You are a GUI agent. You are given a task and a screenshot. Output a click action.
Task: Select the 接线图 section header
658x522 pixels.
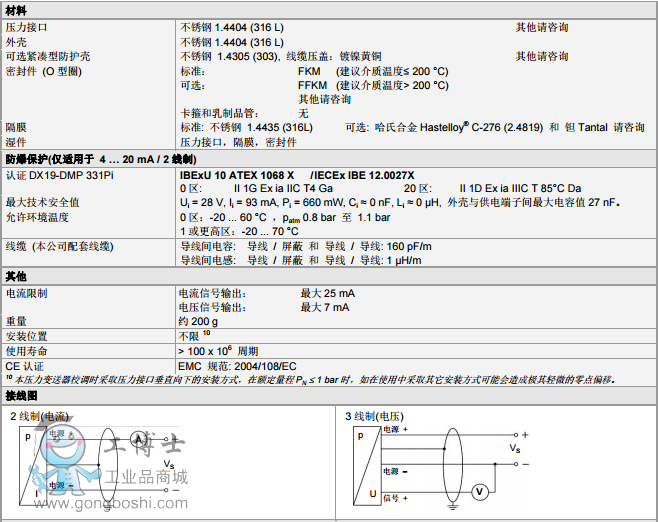(21, 396)
